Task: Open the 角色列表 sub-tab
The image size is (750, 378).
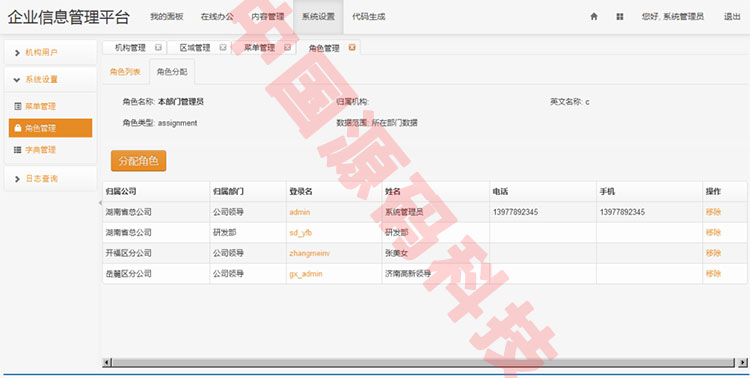Action: 125,72
